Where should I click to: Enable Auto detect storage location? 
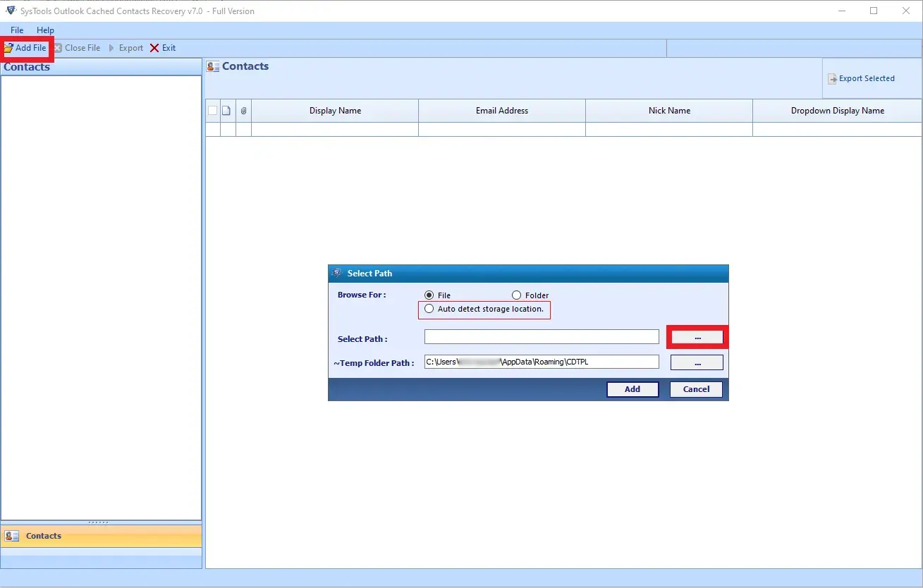coord(429,309)
